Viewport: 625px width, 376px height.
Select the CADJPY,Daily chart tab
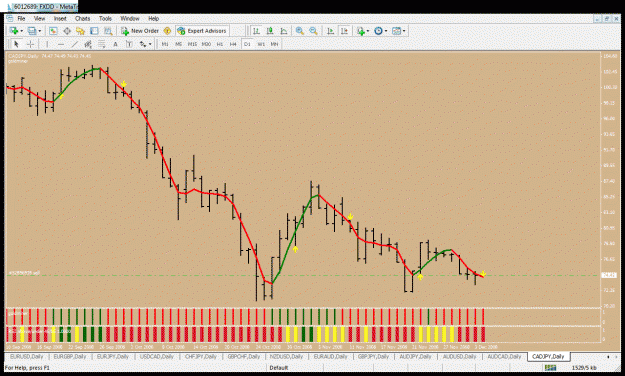pos(548,356)
